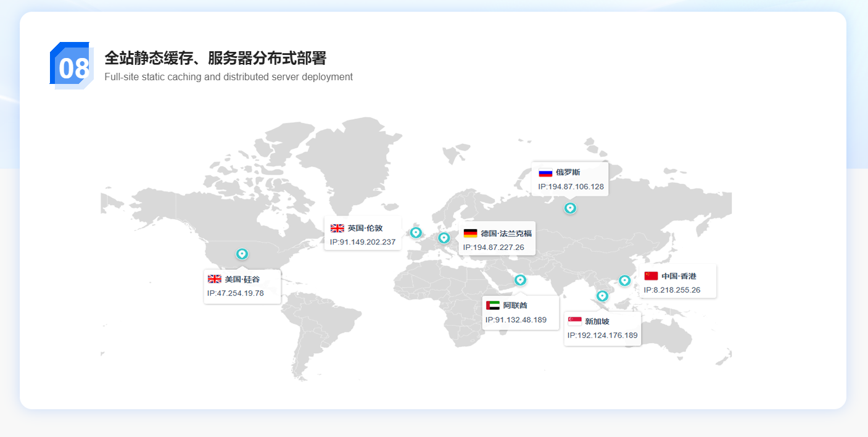Click the IP 8.218.255.26 text
Viewport: 868px width, 437px height.
tap(672, 289)
